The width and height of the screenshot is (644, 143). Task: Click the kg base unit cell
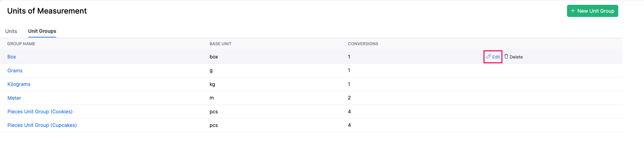(212, 84)
